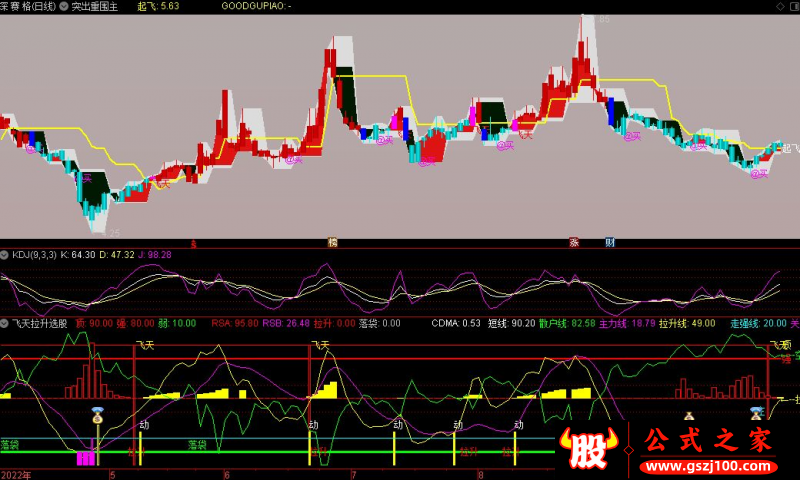This screenshot has height=480, width=800.
Task: Click the red 涨 marker below the main chart
Action: coord(575,242)
